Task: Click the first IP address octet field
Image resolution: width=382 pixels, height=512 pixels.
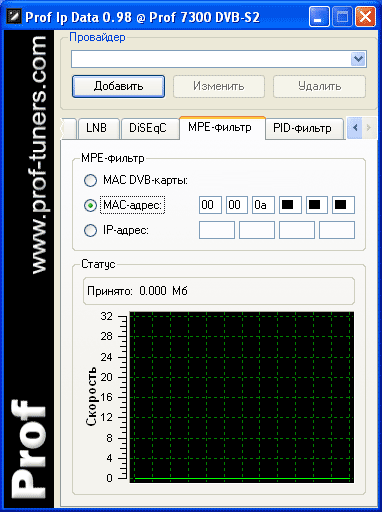Action: tap(217, 230)
